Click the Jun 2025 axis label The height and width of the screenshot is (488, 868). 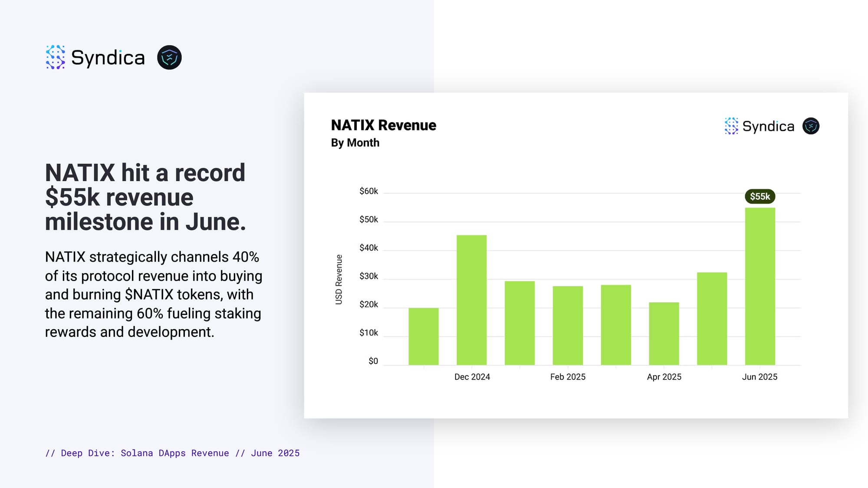[x=759, y=377]
